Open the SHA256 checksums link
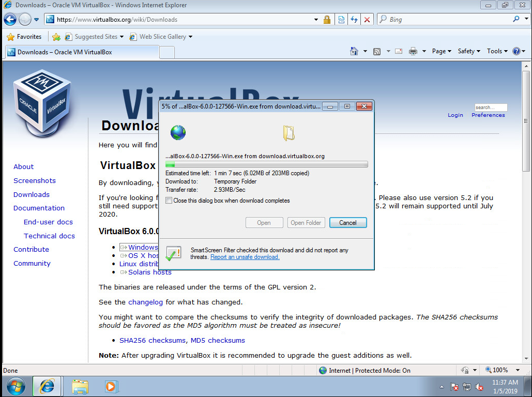 153,340
